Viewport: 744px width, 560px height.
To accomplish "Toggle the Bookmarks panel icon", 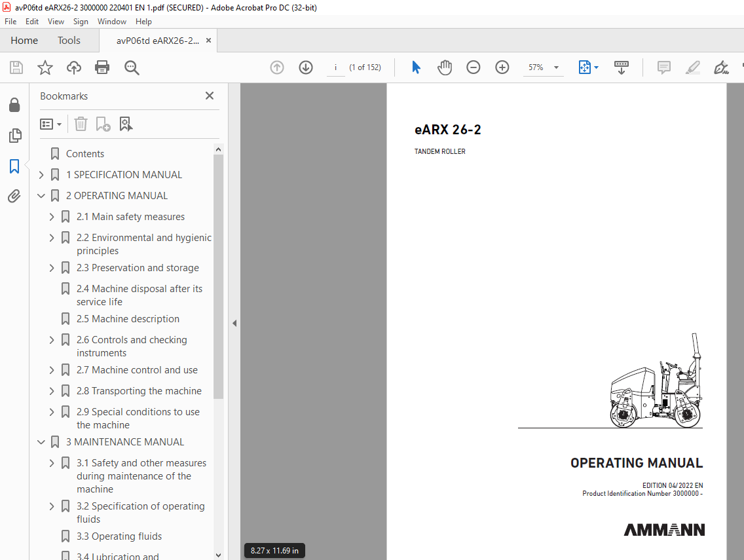I will (x=14, y=166).
